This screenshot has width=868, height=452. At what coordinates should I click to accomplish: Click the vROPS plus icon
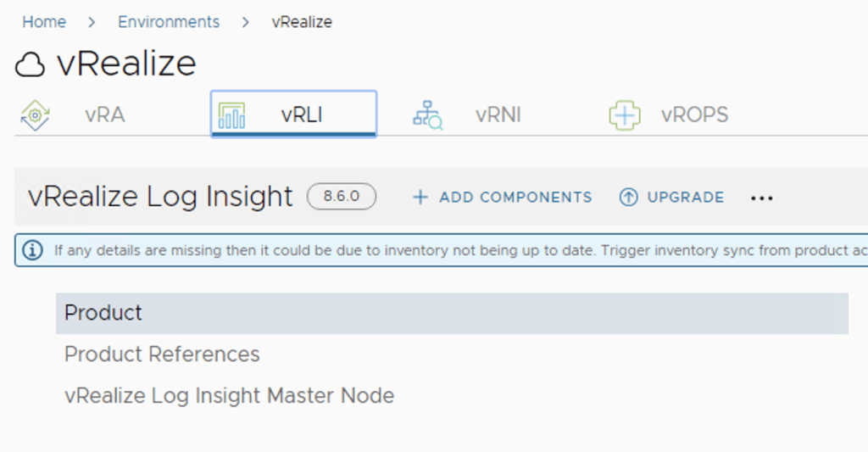tap(625, 115)
